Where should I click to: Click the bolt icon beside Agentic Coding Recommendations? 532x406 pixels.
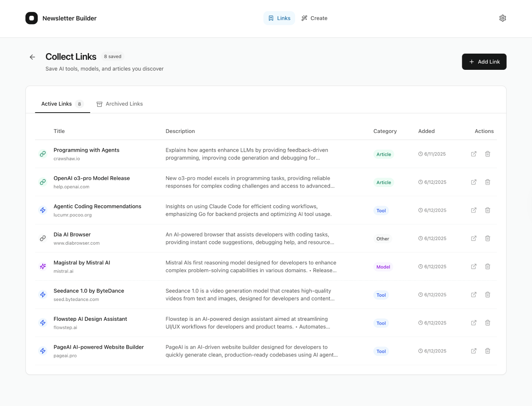coord(43,210)
